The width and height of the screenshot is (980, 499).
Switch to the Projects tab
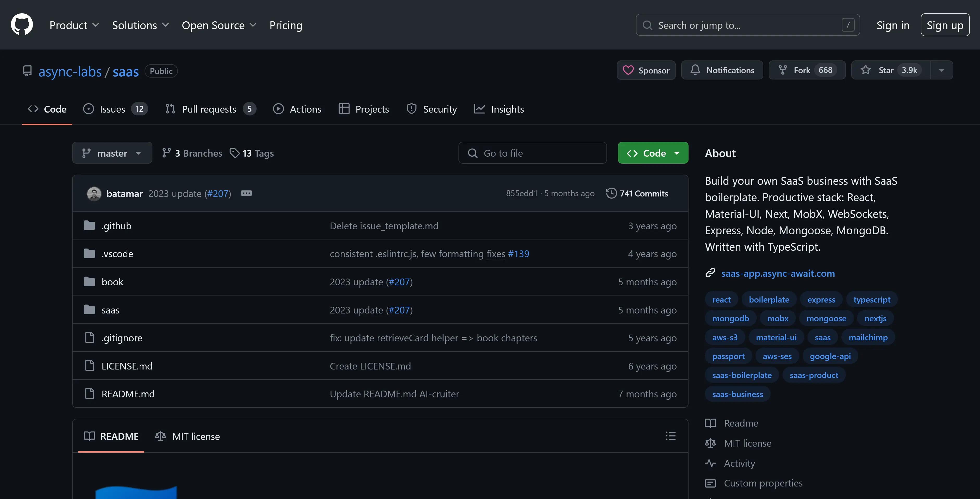click(x=364, y=109)
